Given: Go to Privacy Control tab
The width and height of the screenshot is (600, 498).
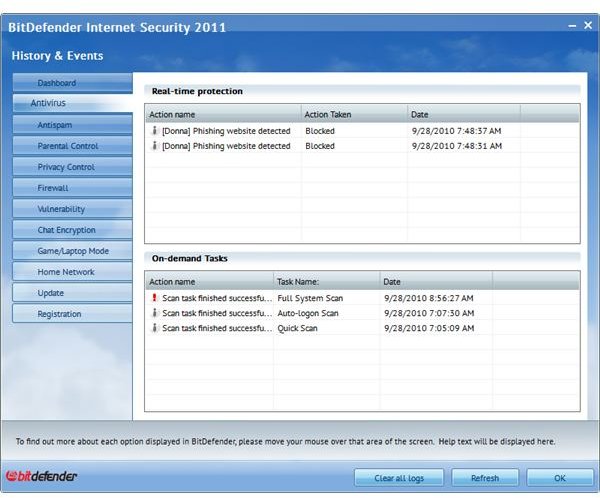Looking at the screenshot, I should pos(72,167).
